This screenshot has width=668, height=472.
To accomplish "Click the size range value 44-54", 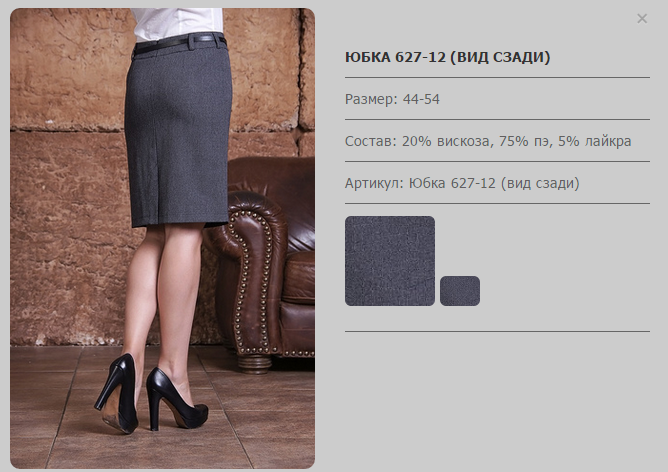I will (x=421, y=99).
